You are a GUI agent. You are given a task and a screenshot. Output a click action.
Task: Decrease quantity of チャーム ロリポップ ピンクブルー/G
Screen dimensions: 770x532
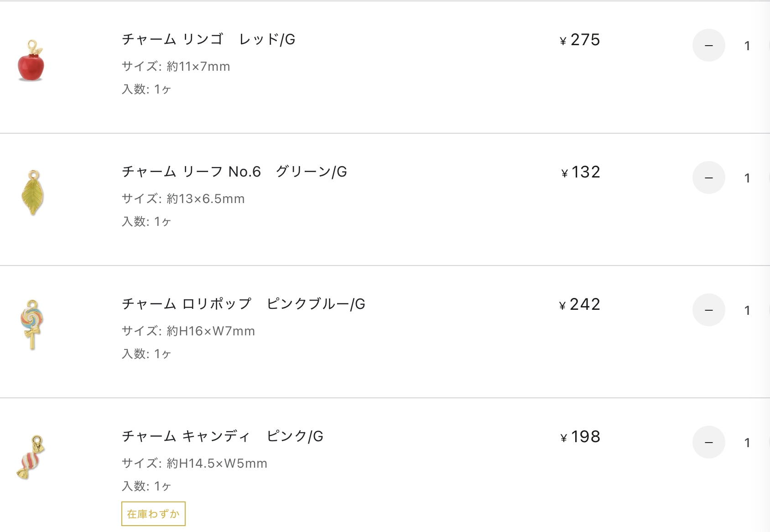click(709, 310)
